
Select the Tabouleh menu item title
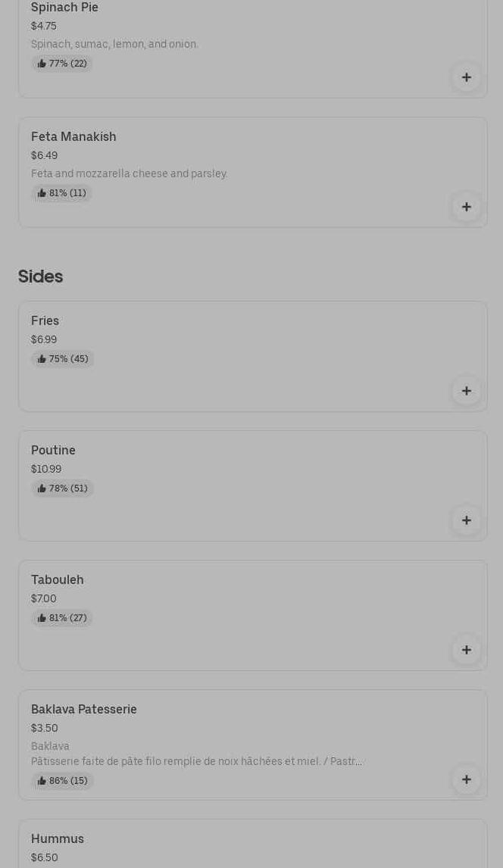click(x=58, y=580)
